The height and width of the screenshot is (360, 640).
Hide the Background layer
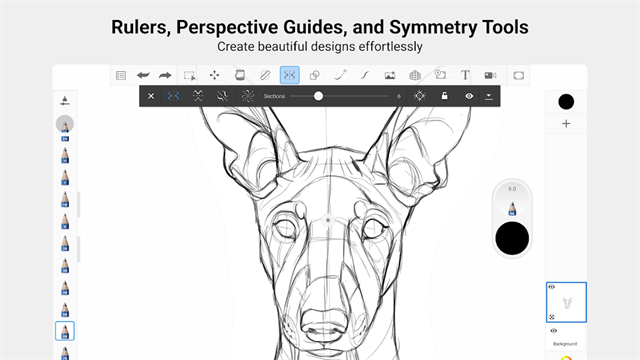point(553,331)
